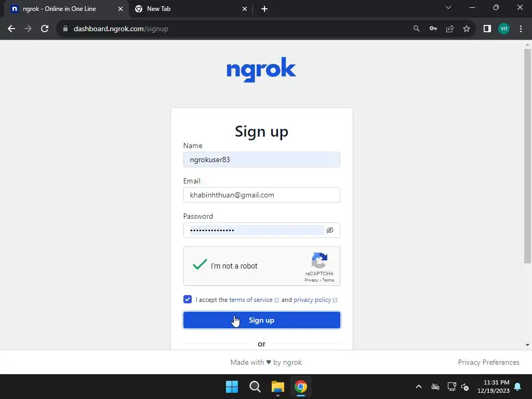The width and height of the screenshot is (532, 399).
Task: Open Privacy Preferences in the footer
Action: [488, 362]
